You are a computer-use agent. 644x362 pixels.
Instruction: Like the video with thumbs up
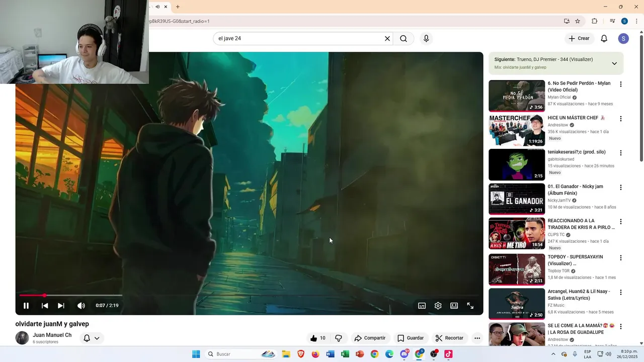tap(317, 338)
